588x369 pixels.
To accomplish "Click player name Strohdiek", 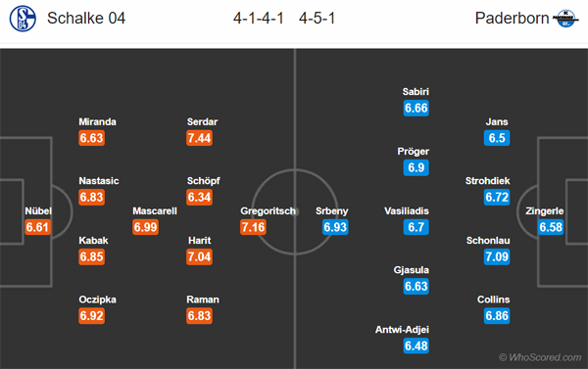I will [487, 181].
